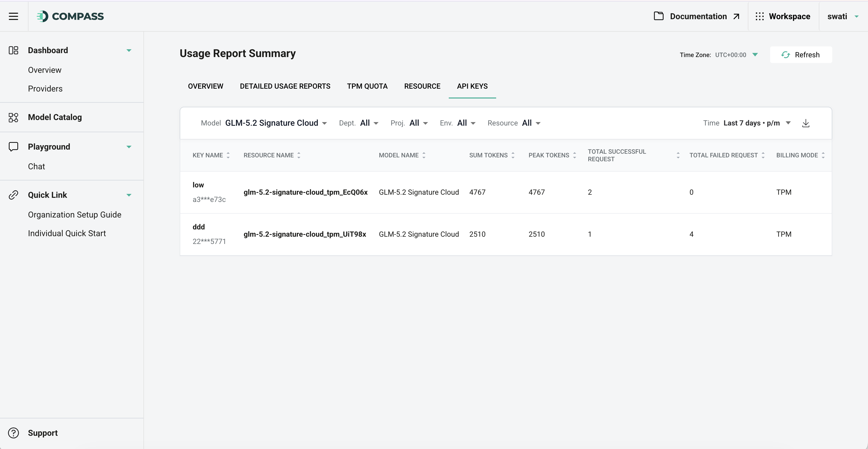The height and width of the screenshot is (449, 868).
Task: Click the Documentation folder icon
Action: (x=659, y=16)
